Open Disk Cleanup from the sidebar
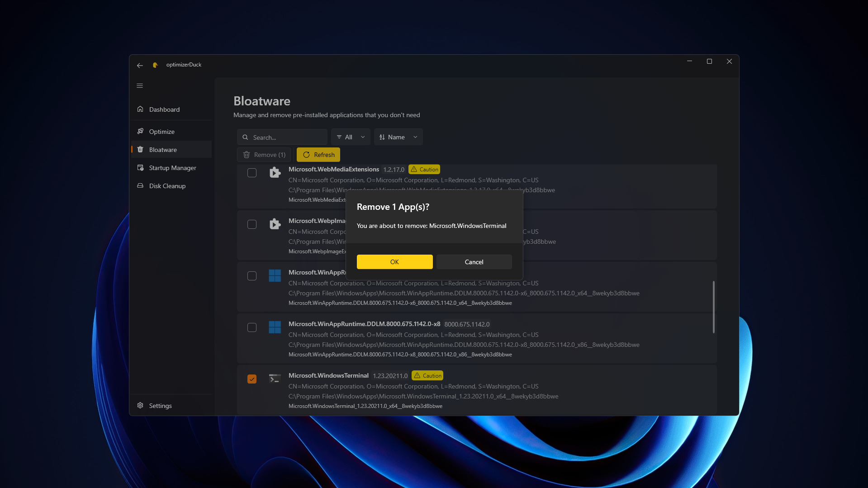The image size is (868, 488). point(167,186)
